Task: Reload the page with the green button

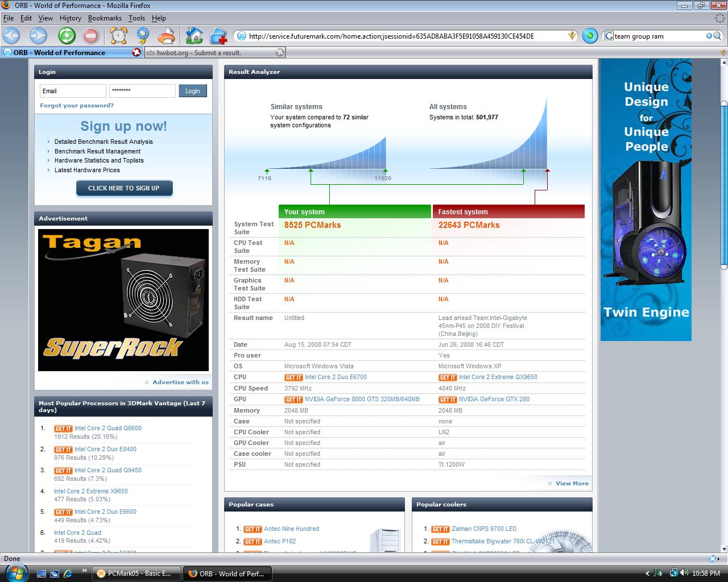Action: click(67, 36)
